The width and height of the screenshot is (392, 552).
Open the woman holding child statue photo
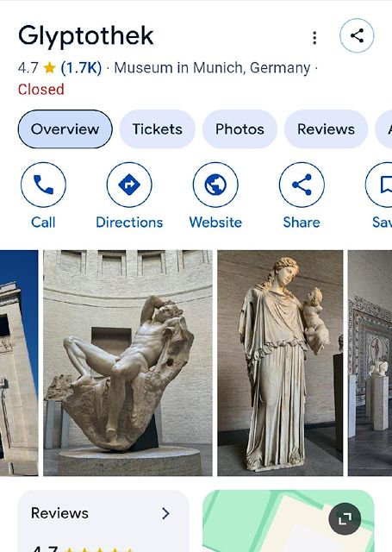tap(280, 363)
